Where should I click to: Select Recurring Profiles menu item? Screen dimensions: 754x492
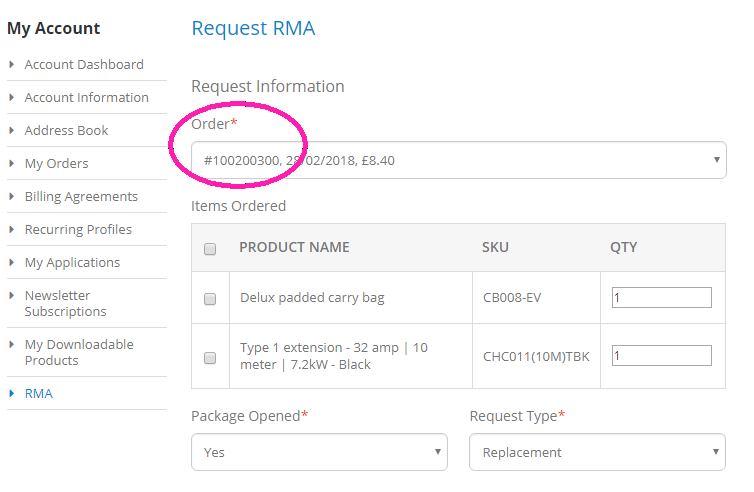coord(78,229)
